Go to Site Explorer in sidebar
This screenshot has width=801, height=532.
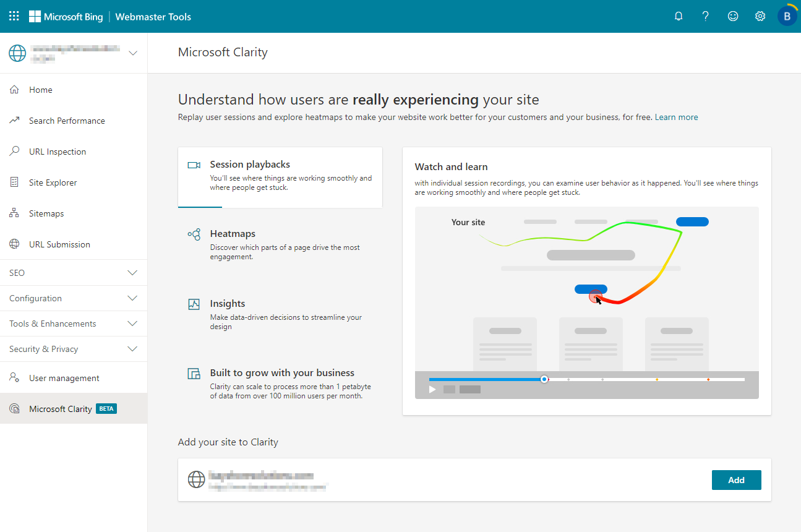click(53, 182)
